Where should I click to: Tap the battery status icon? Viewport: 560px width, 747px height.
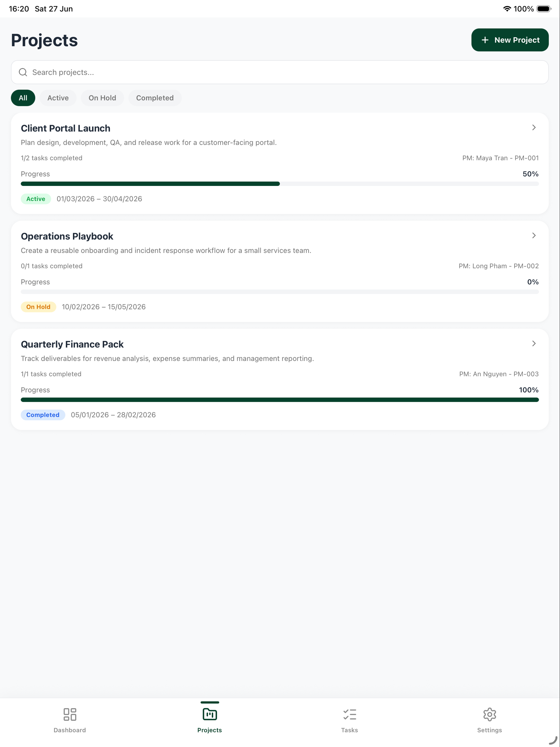point(543,9)
